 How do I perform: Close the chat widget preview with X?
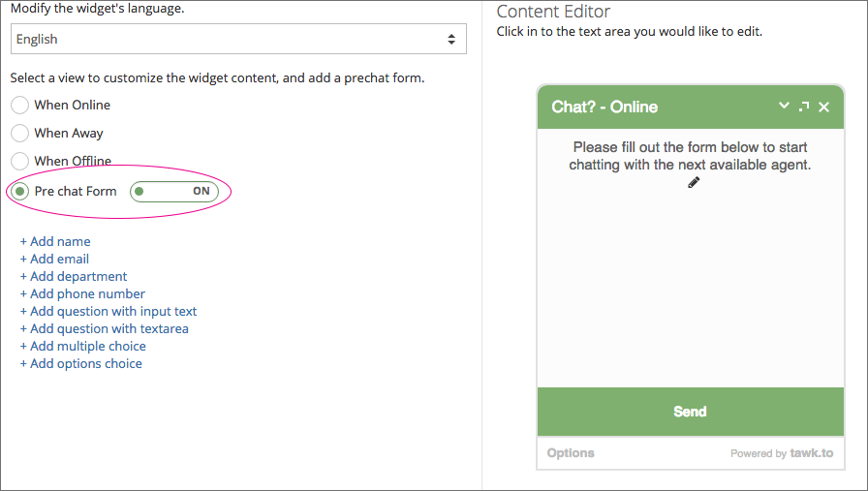tap(823, 107)
